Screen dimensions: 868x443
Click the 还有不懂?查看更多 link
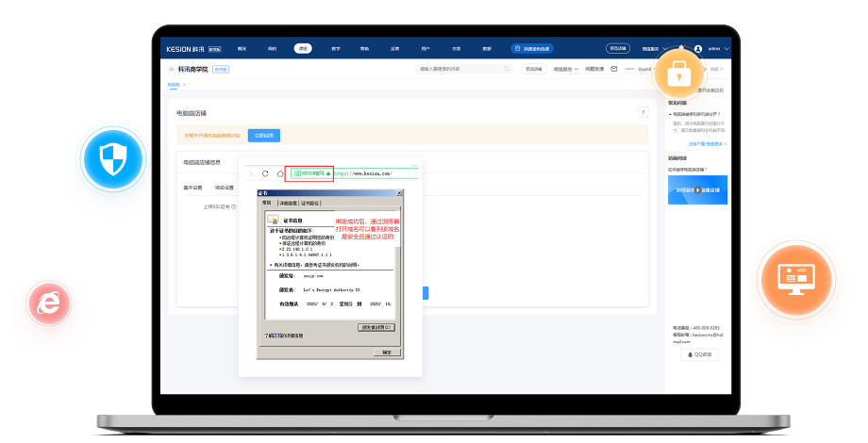pyautogui.click(x=708, y=144)
